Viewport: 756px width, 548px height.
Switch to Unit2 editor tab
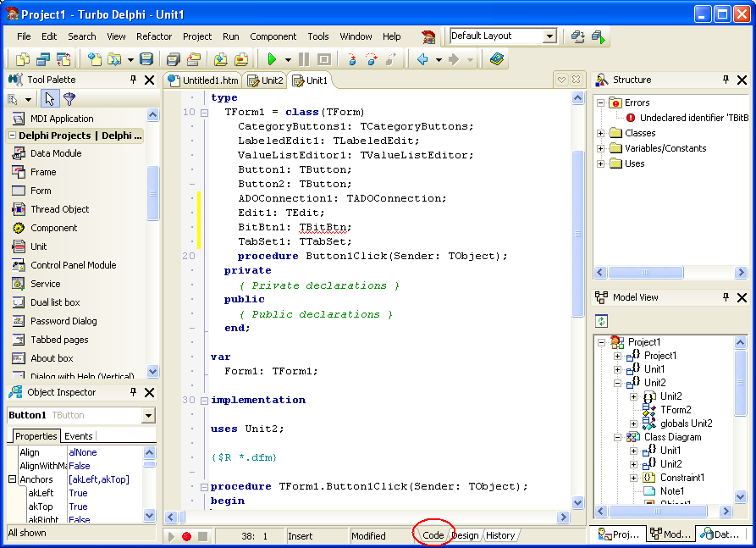[265, 80]
